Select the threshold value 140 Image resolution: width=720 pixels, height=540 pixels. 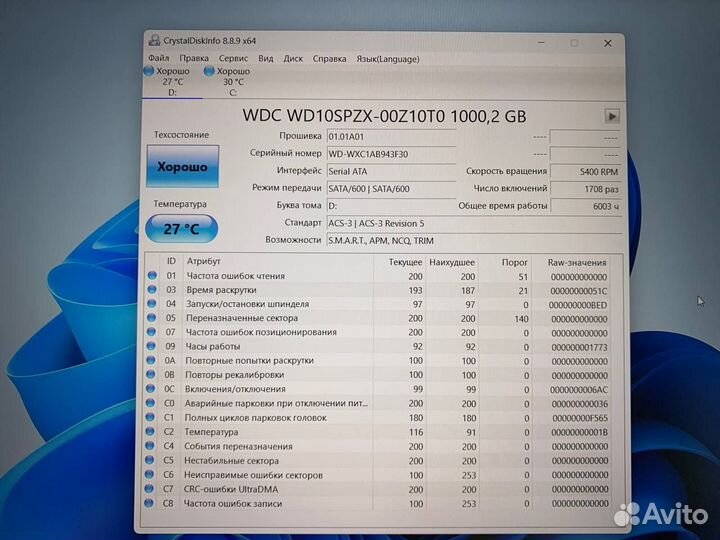coord(521,319)
